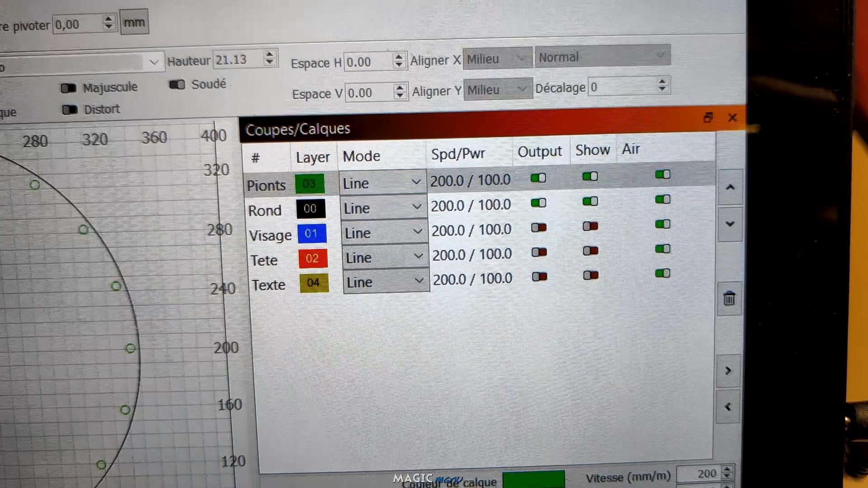Screen dimensions: 868x488
Task: Increase the Hauteur value with stepper
Action: tap(269, 55)
